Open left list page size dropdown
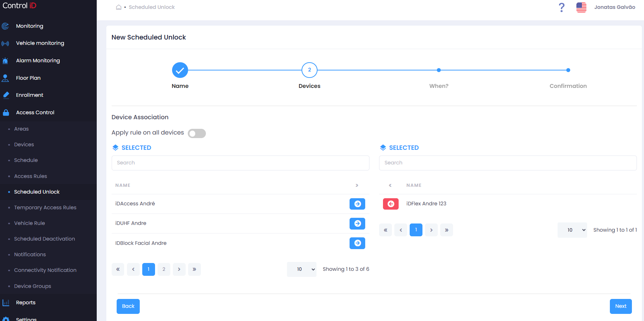Image resolution: width=644 pixels, height=321 pixels. pos(302,269)
